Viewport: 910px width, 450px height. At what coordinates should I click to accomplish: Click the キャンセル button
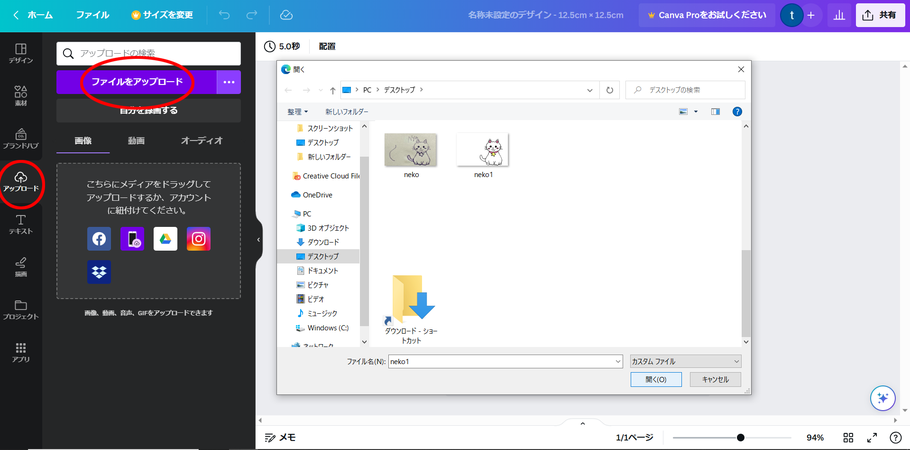tap(716, 379)
